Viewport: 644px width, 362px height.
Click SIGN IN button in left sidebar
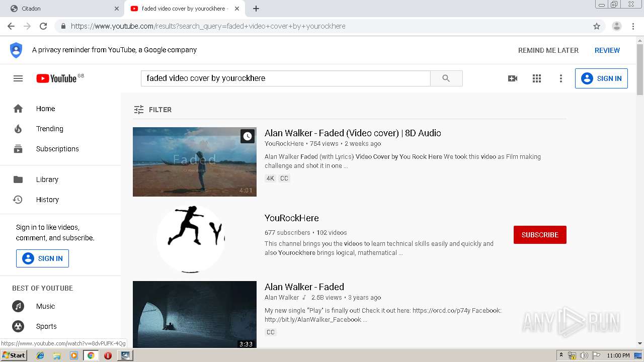pos(42,258)
